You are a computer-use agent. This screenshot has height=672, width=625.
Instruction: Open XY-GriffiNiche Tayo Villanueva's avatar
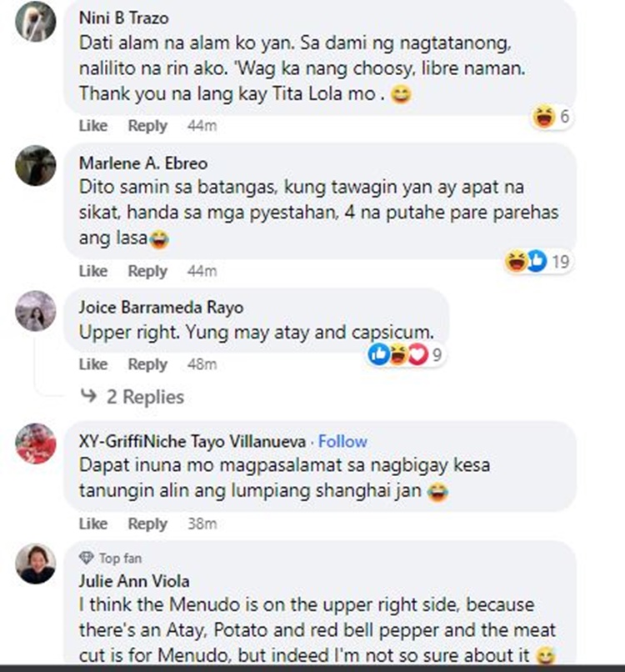(x=36, y=444)
